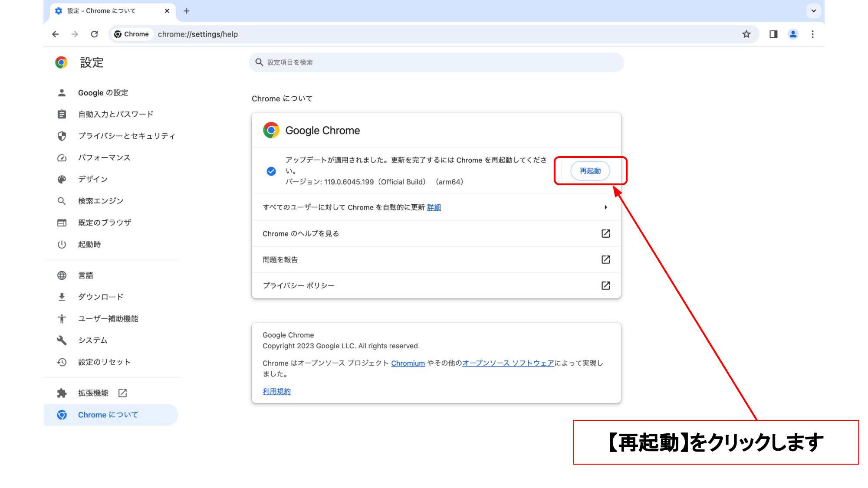This screenshot has height=488, width=868.
Task: Reload the page
Action: (x=94, y=34)
